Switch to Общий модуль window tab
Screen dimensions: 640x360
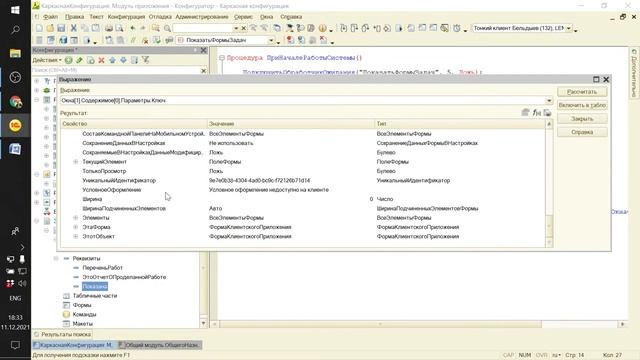pyautogui.click(x=160, y=345)
